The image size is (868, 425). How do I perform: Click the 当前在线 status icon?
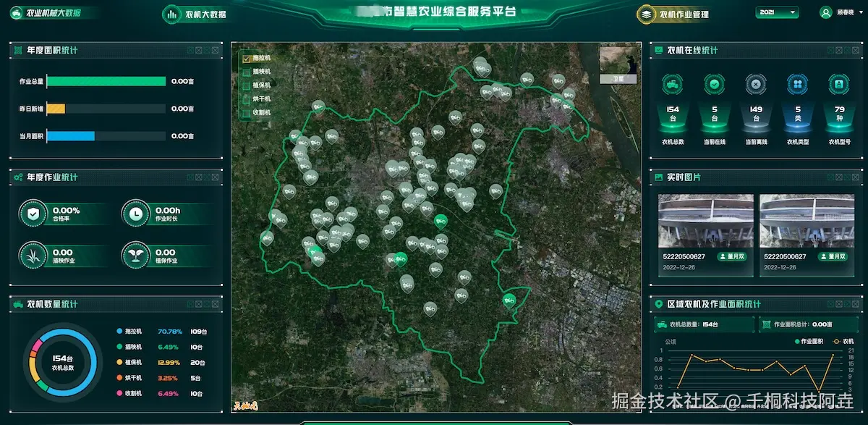click(714, 85)
